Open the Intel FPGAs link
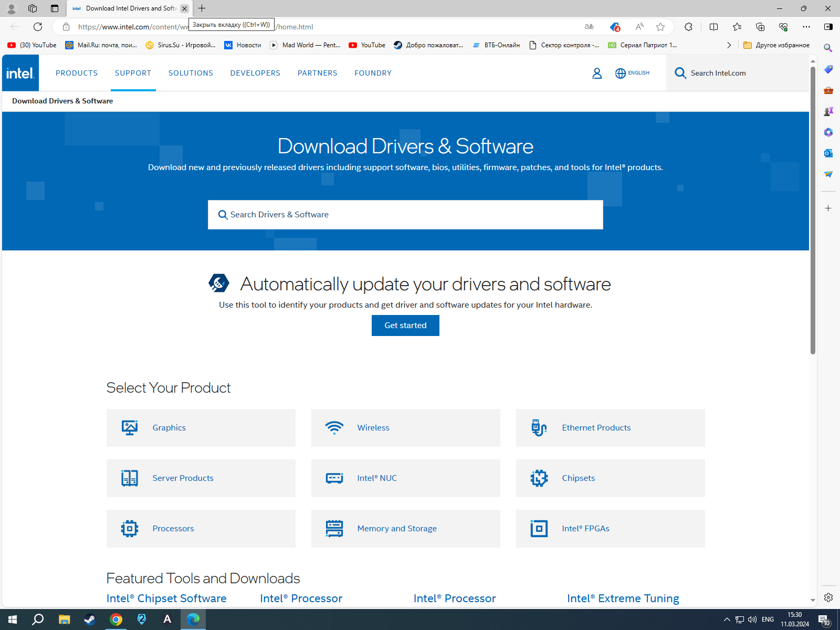This screenshot has width=840, height=630. [586, 529]
